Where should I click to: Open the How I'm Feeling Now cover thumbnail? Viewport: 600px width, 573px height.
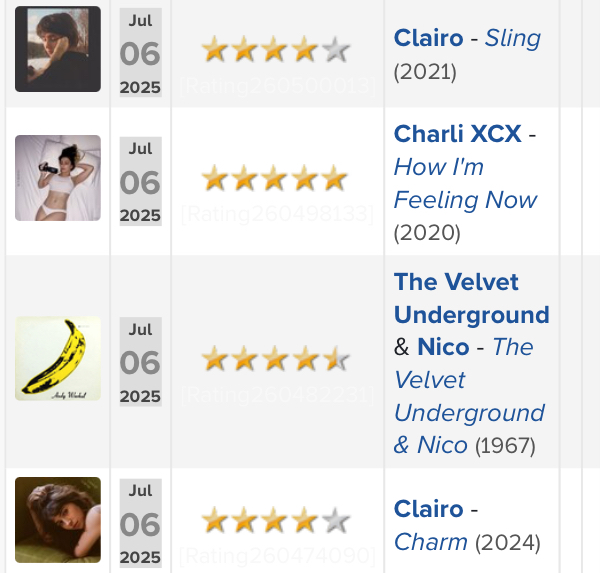(58, 178)
